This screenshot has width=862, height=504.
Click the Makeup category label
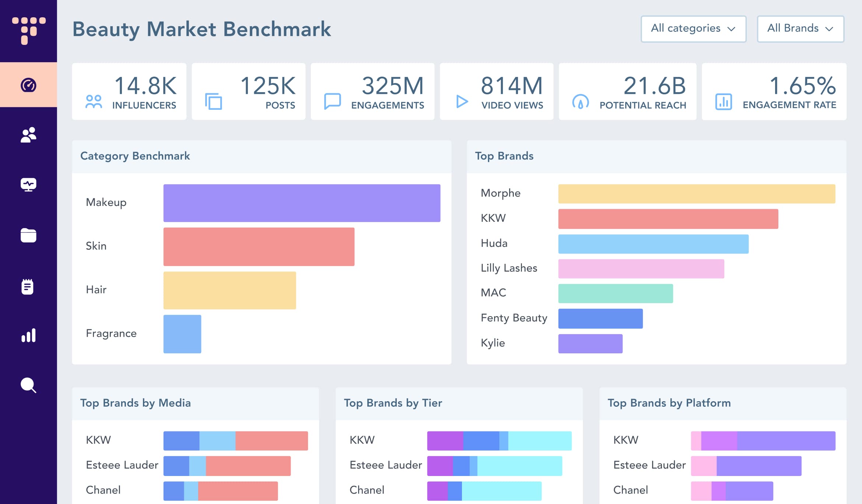point(106,203)
